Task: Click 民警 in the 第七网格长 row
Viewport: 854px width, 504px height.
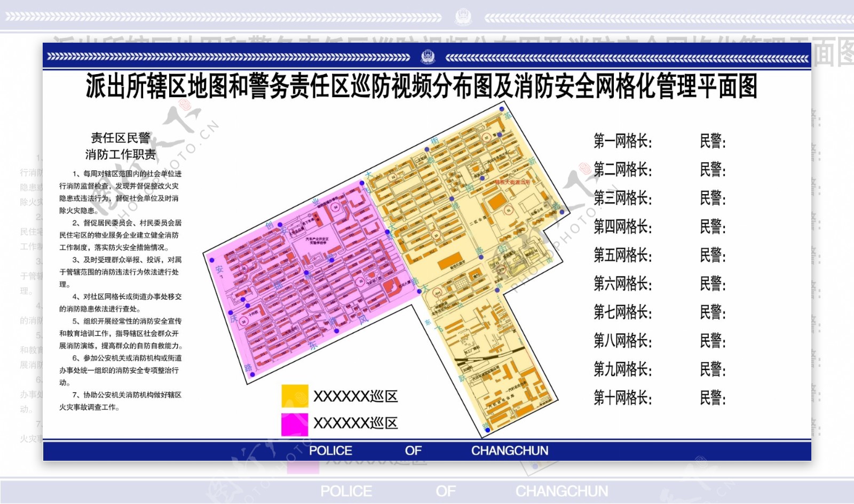Action: (713, 312)
